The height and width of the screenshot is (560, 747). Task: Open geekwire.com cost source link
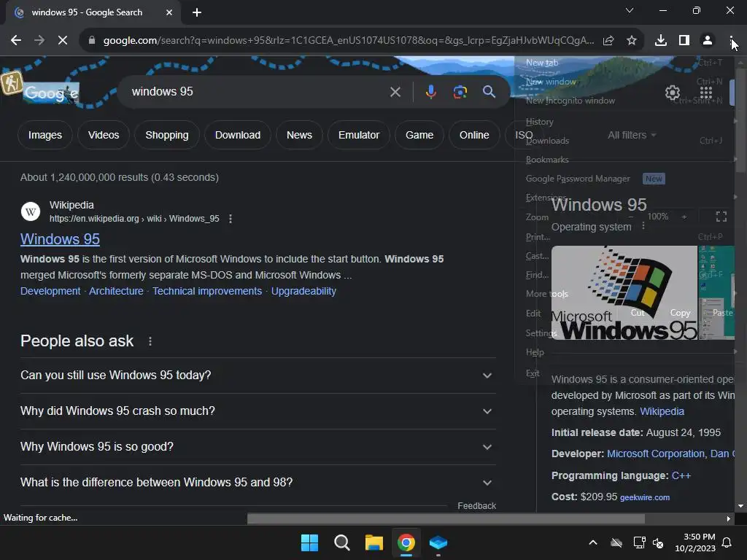click(645, 497)
